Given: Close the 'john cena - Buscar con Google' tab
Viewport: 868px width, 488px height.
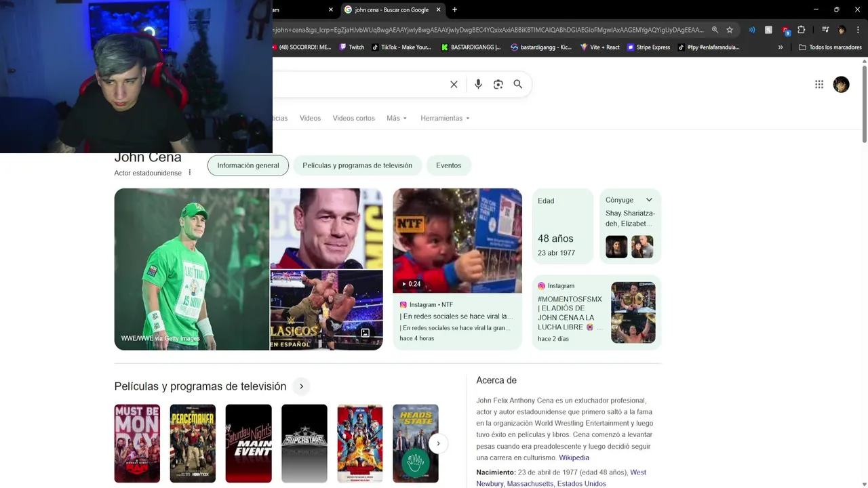Looking at the screenshot, I should tap(439, 9).
